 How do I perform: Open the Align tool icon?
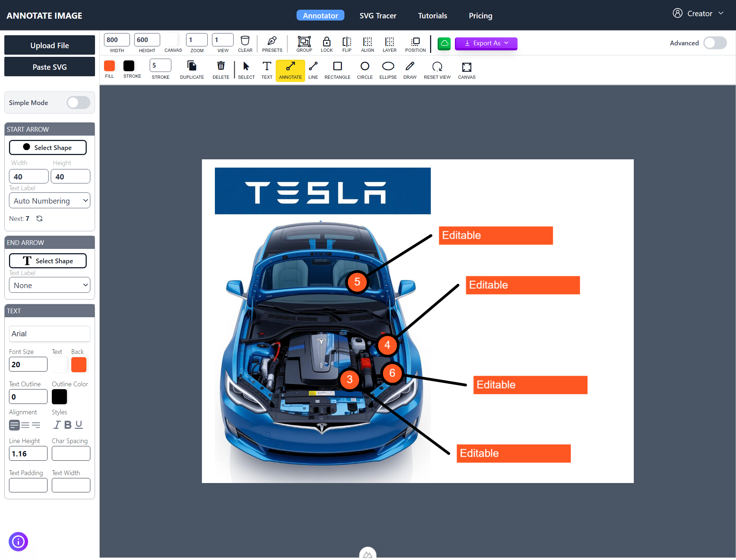pos(367,41)
